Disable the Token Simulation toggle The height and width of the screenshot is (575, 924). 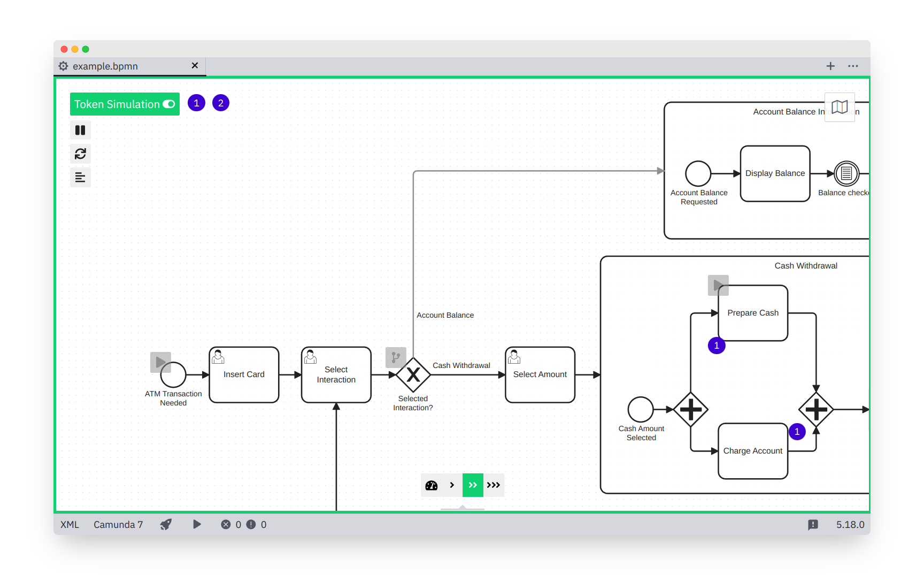click(169, 104)
